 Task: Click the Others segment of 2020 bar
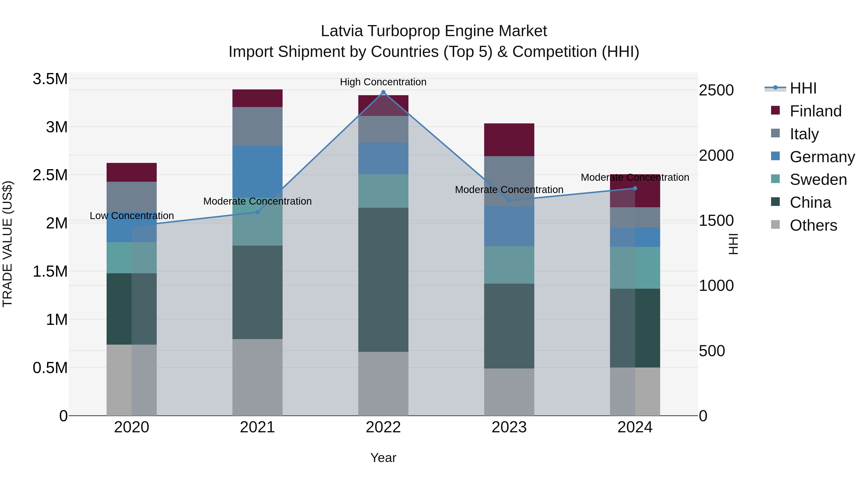pyautogui.click(x=132, y=380)
